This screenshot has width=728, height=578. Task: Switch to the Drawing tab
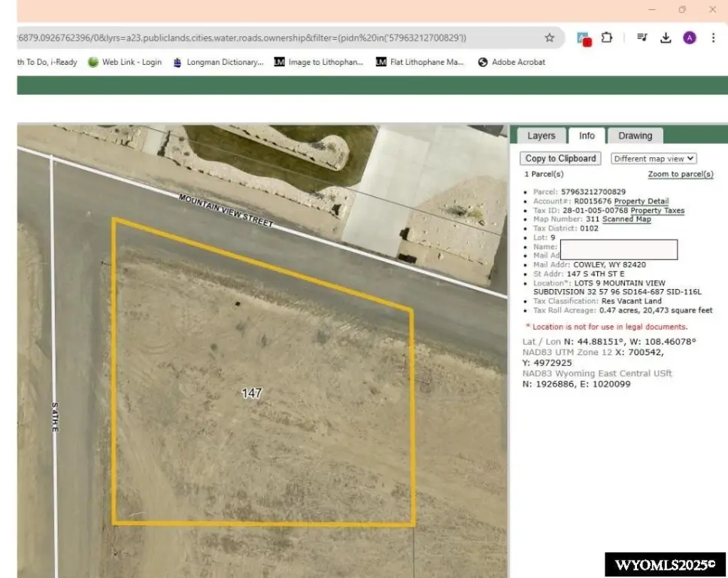(x=635, y=136)
